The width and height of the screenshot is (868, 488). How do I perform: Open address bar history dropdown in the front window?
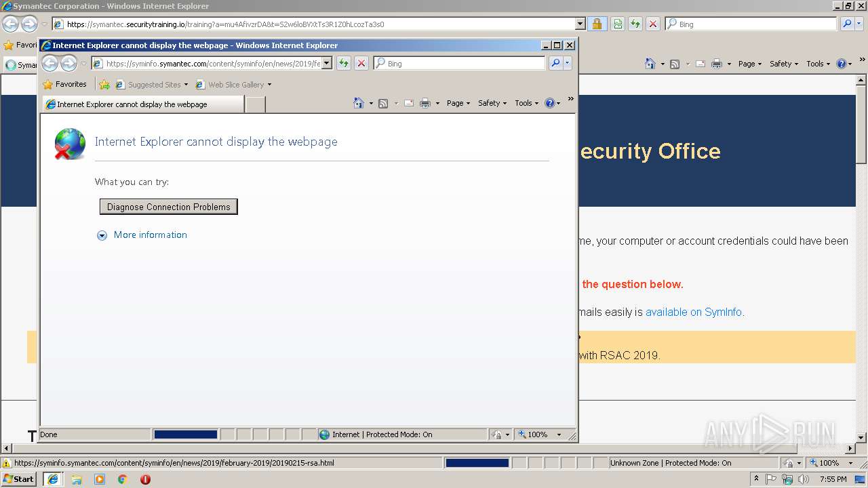click(x=327, y=63)
